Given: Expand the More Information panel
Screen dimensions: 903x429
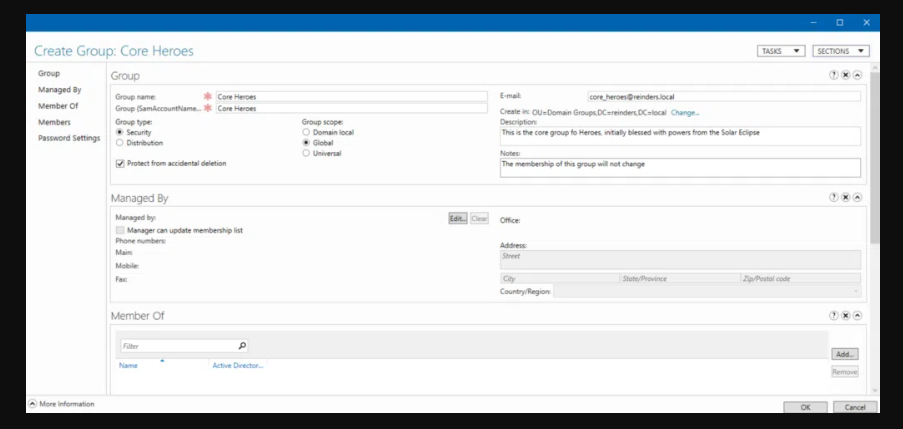Looking at the screenshot, I should (x=32, y=404).
